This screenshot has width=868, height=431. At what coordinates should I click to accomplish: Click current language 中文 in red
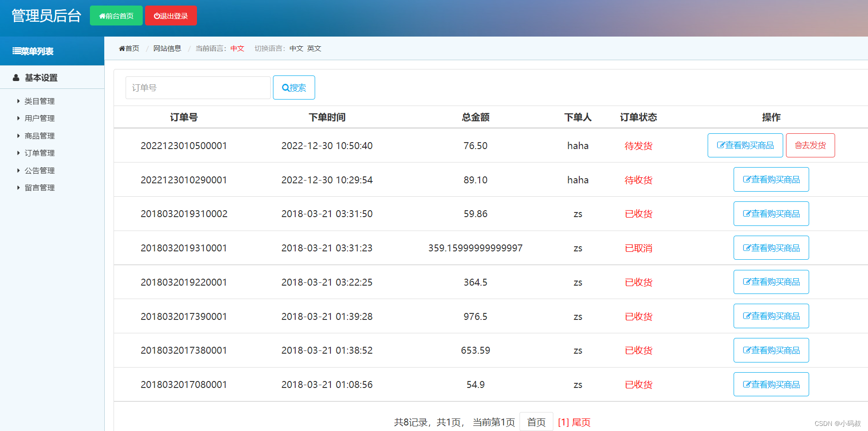pos(237,49)
